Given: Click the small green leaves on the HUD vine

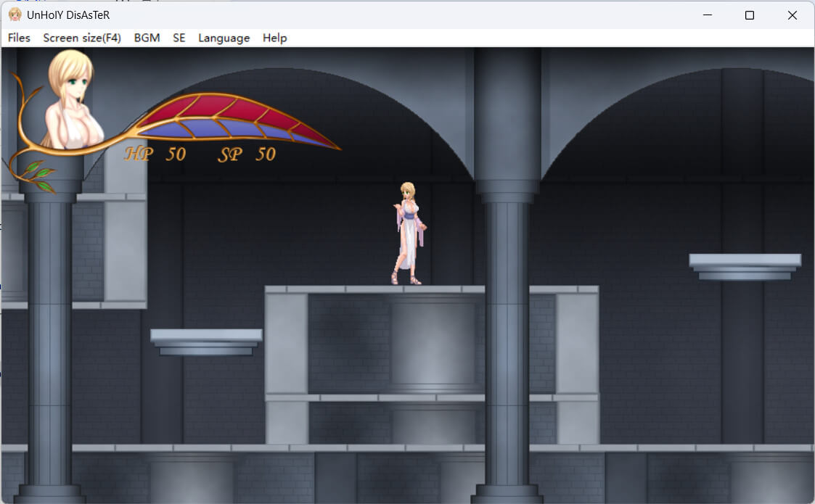Looking at the screenshot, I should (38, 175).
